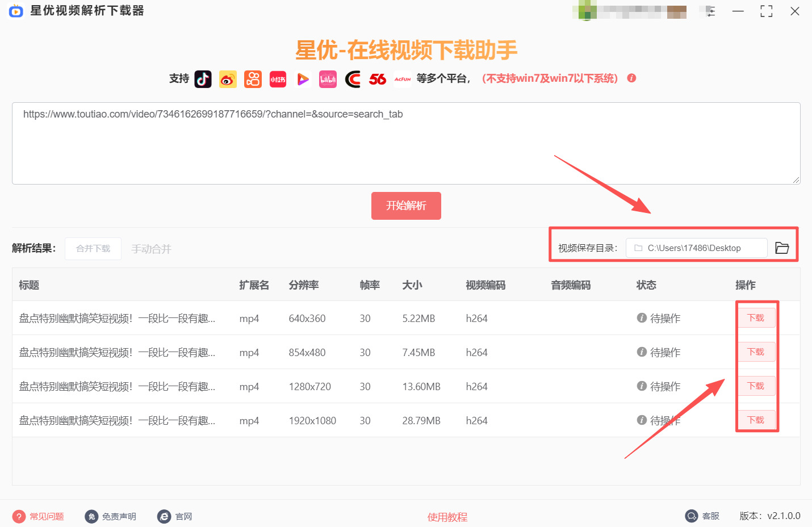Screen dimensions: 812x527
Task: Click the 28.79MB size cell
Action: tap(421, 421)
